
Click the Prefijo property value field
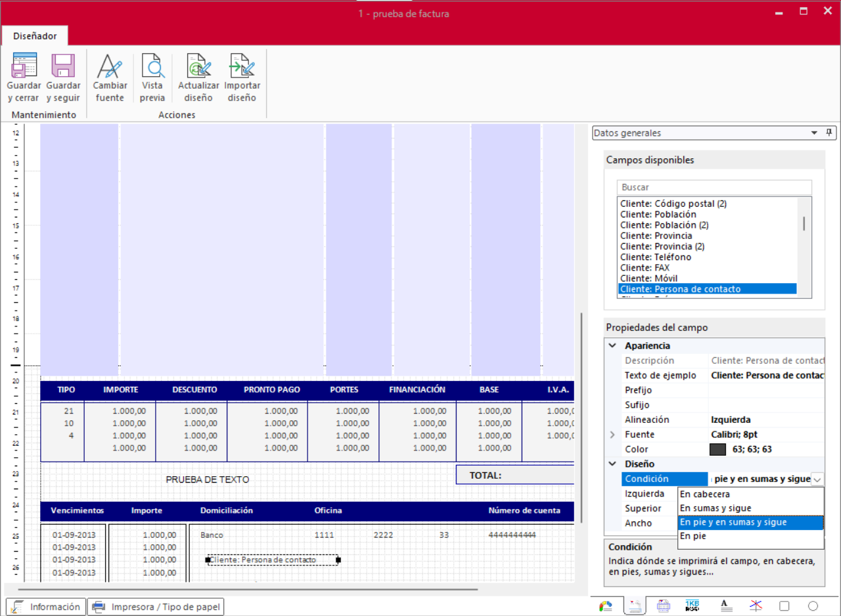[x=767, y=390]
